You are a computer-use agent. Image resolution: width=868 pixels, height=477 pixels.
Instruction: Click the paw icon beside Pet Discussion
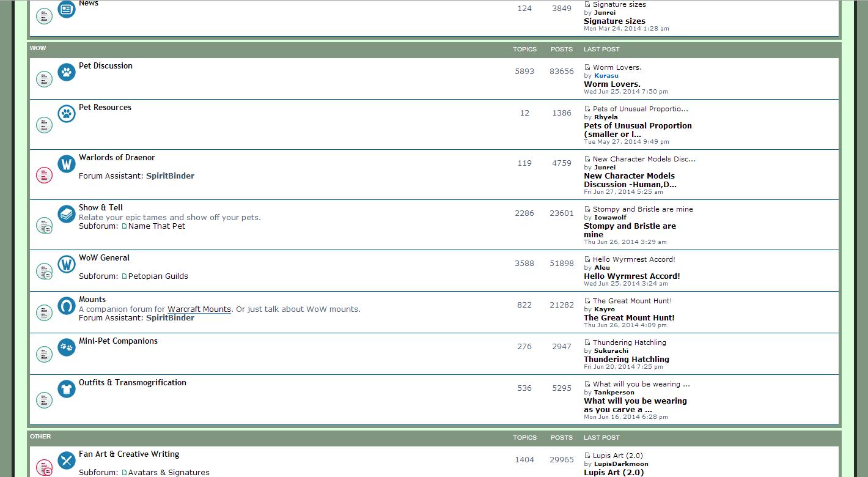click(x=67, y=72)
